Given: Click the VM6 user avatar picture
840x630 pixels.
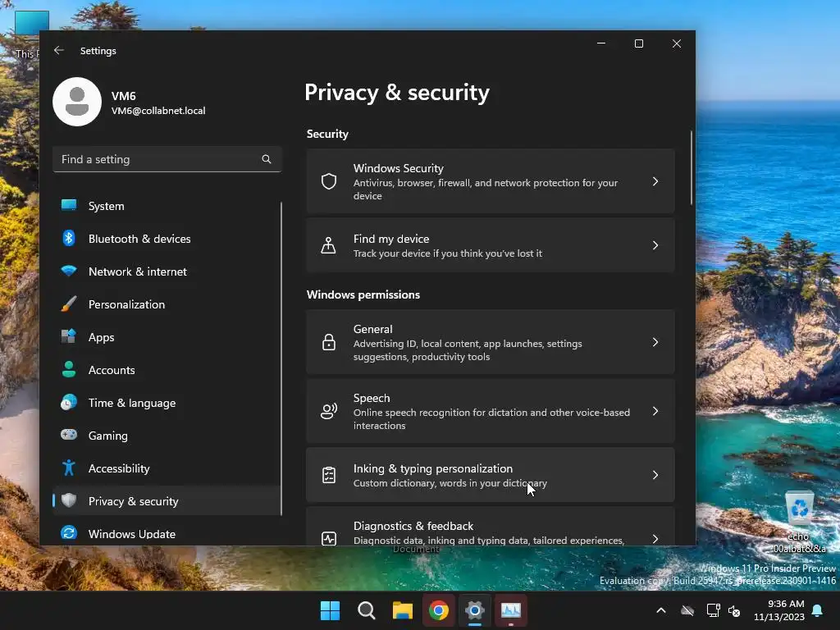Looking at the screenshot, I should click(x=77, y=102).
